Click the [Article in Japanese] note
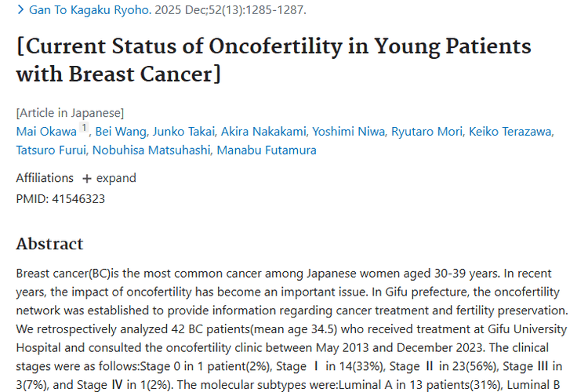 point(70,112)
